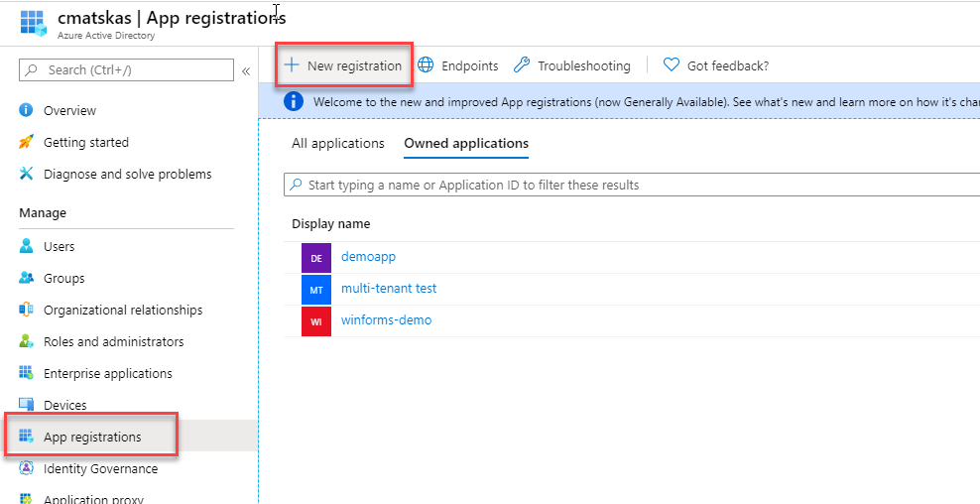Open Roles and administrators menu item

[x=114, y=342]
